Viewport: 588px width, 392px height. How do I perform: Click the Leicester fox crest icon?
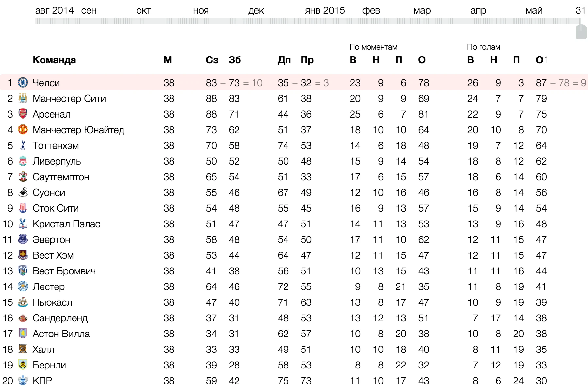coord(23,286)
